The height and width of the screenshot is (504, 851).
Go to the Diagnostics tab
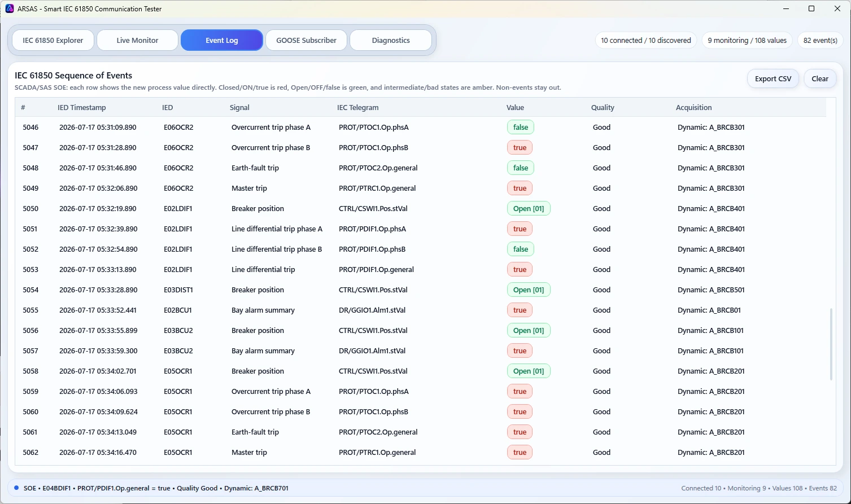pyautogui.click(x=391, y=40)
